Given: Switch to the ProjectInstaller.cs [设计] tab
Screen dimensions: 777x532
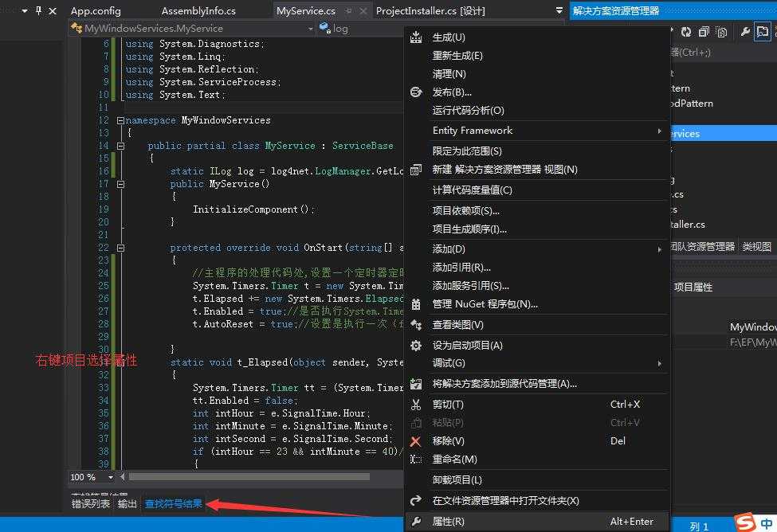Looking at the screenshot, I should (430, 10).
